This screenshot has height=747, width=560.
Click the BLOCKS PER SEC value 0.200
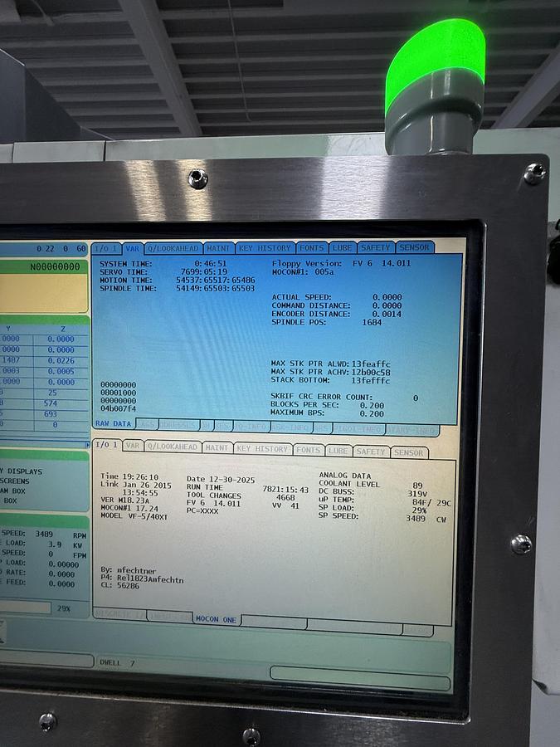372,405
